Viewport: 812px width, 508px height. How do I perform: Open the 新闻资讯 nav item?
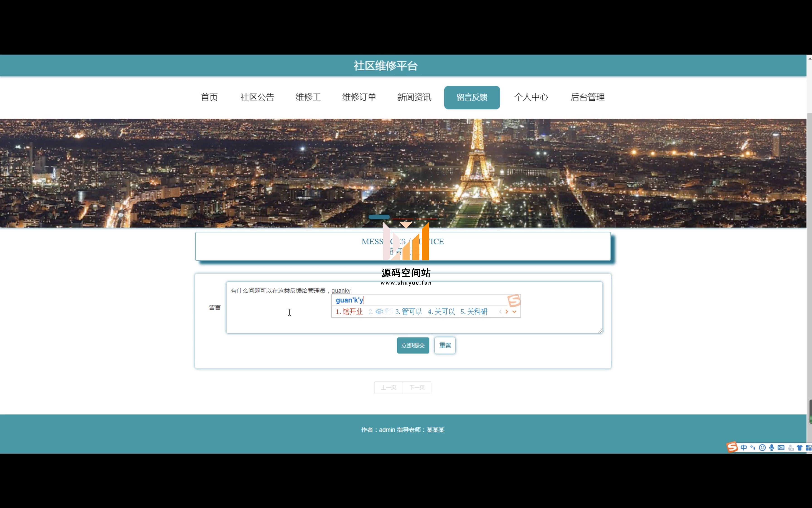414,98
